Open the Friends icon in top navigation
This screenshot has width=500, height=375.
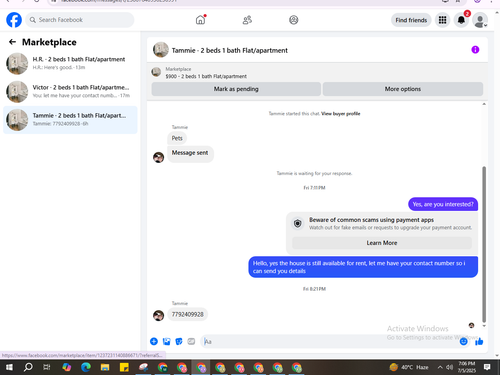(247, 20)
